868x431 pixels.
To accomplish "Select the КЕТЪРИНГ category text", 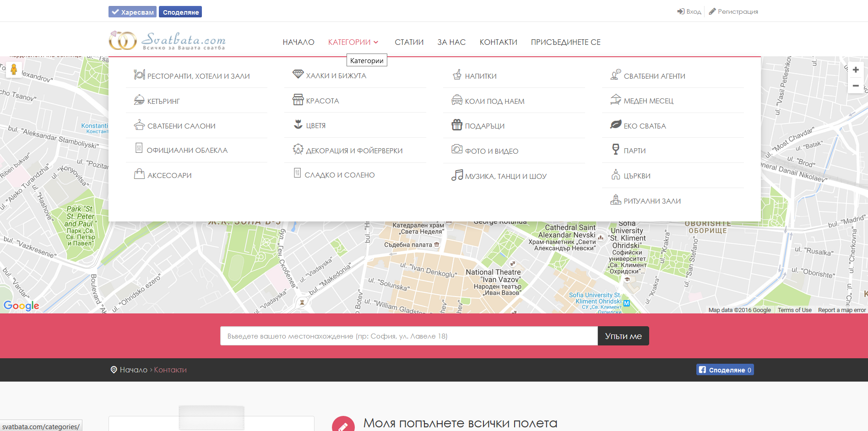I will pos(163,101).
